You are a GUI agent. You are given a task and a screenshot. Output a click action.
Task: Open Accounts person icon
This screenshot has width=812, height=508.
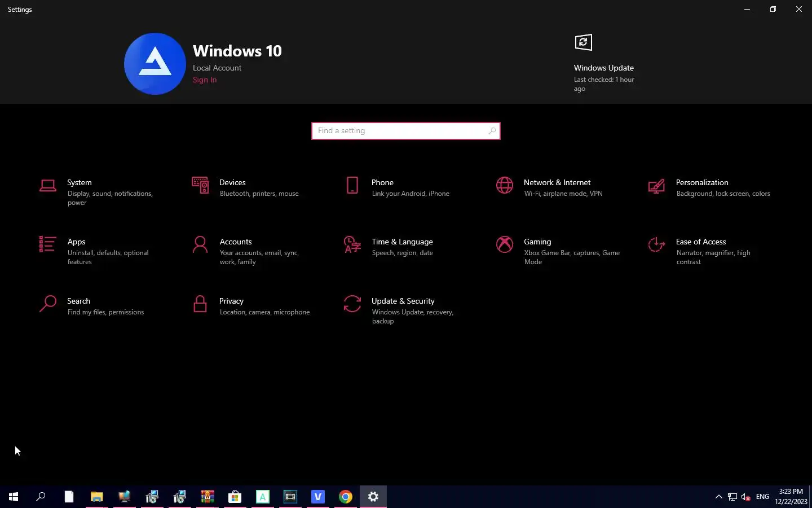[x=200, y=244]
